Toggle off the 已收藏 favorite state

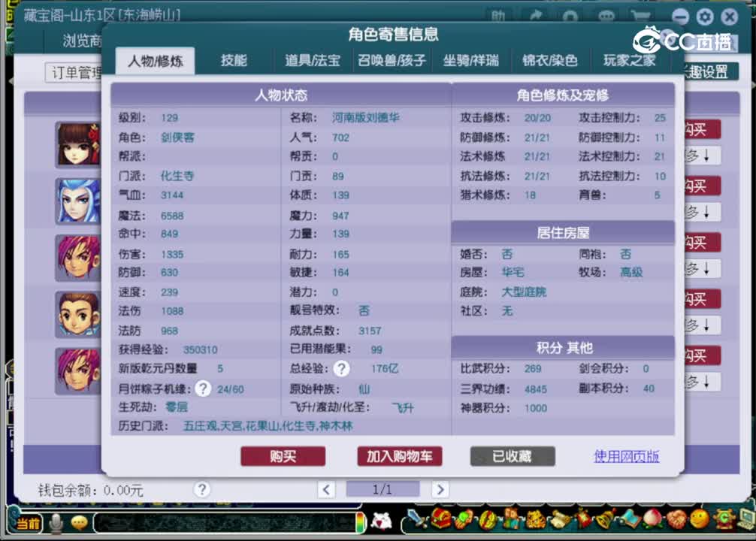click(512, 456)
